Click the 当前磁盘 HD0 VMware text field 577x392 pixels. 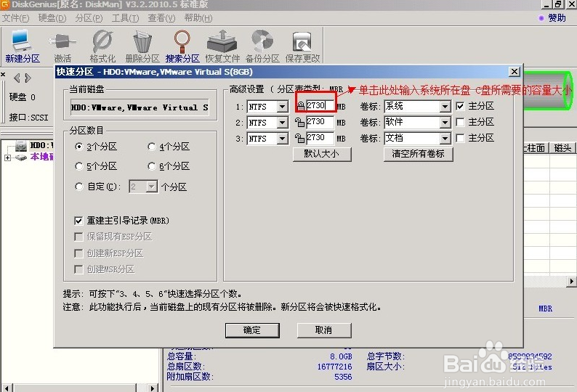pyautogui.click(x=140, y=107)
